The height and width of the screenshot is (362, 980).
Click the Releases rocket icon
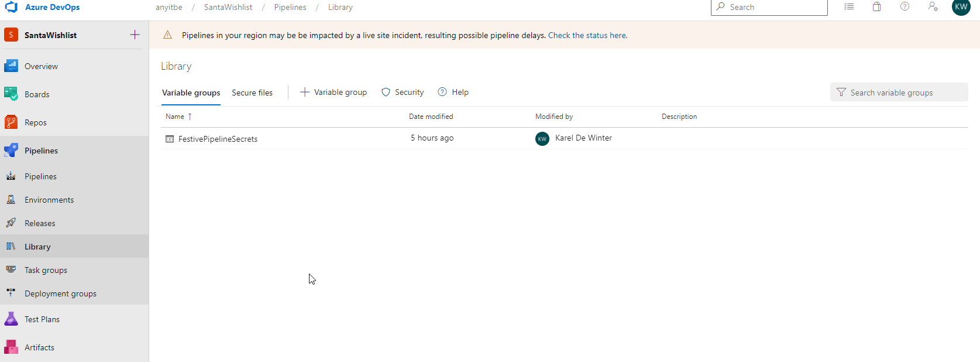pyautogui.click(x=11, y=223)
